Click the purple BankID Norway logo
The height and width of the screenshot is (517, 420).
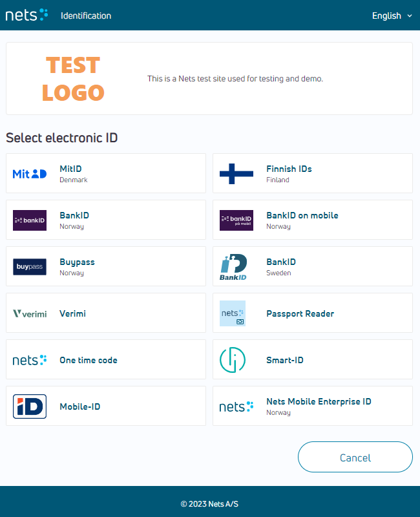point(30,220)
